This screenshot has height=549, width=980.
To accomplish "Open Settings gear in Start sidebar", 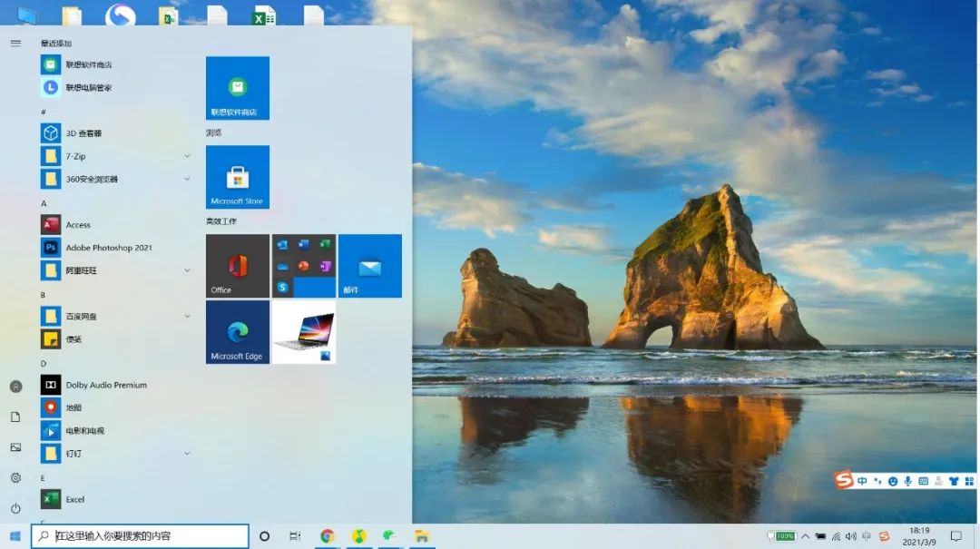I will point(15,478).
